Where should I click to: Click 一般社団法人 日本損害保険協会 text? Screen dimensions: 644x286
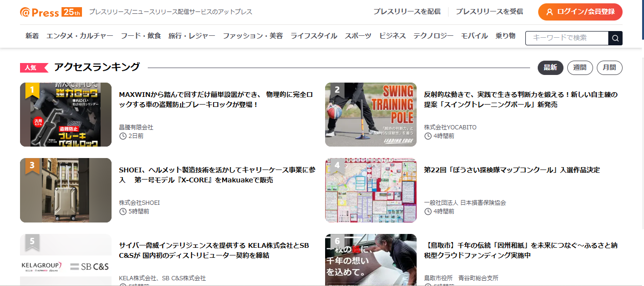tap(465, 202)
